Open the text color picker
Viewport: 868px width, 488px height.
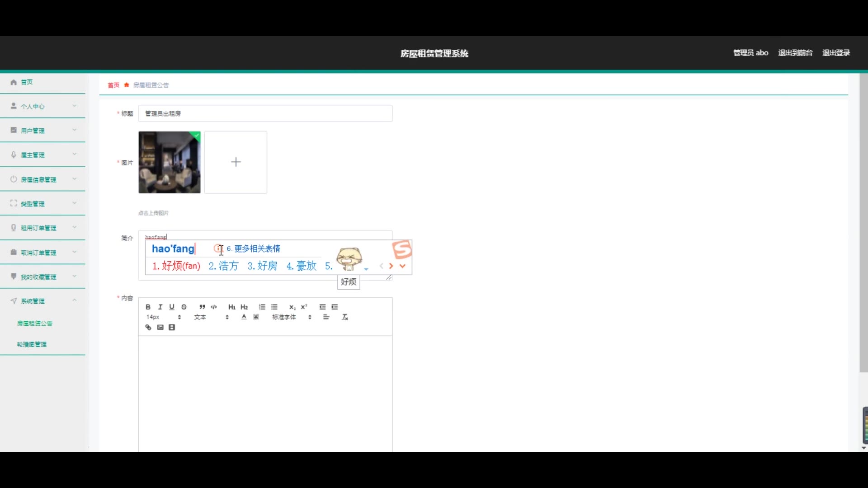pos(244,317)
